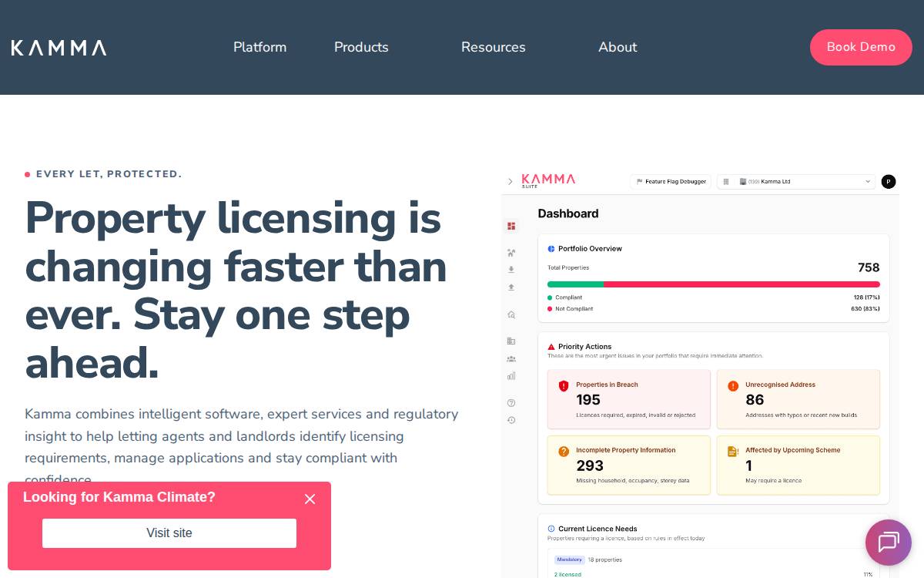The height and width of the screenshot is (578, 924).
Task: Click the yellow document alert icon
Action: coord(732,452)
